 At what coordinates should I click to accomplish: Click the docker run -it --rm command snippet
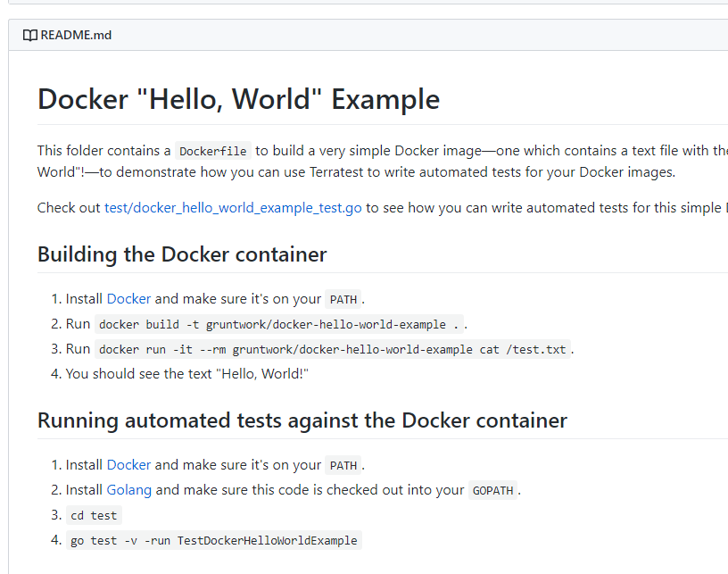click(x=332, y=349)
